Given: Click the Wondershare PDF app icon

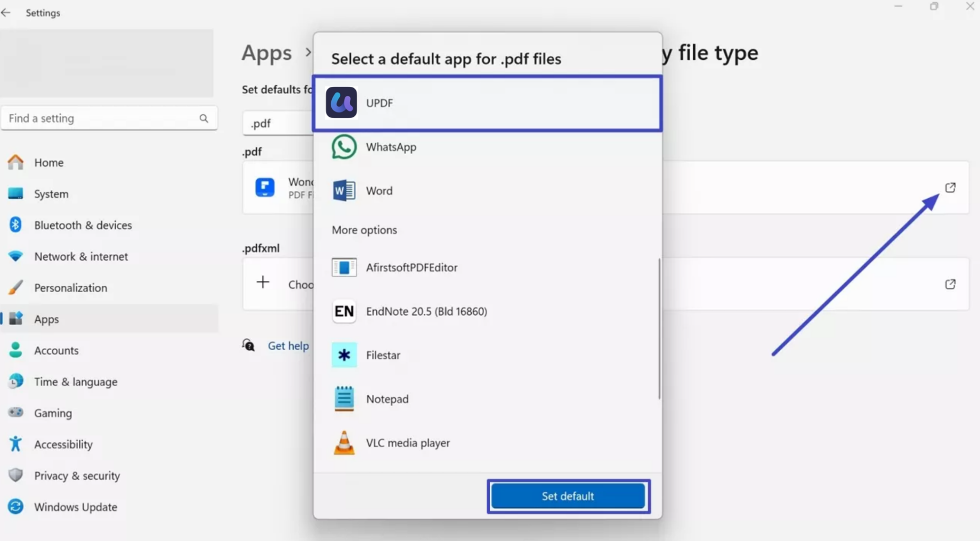Looking at the screenshot, I should coord(265,187).
